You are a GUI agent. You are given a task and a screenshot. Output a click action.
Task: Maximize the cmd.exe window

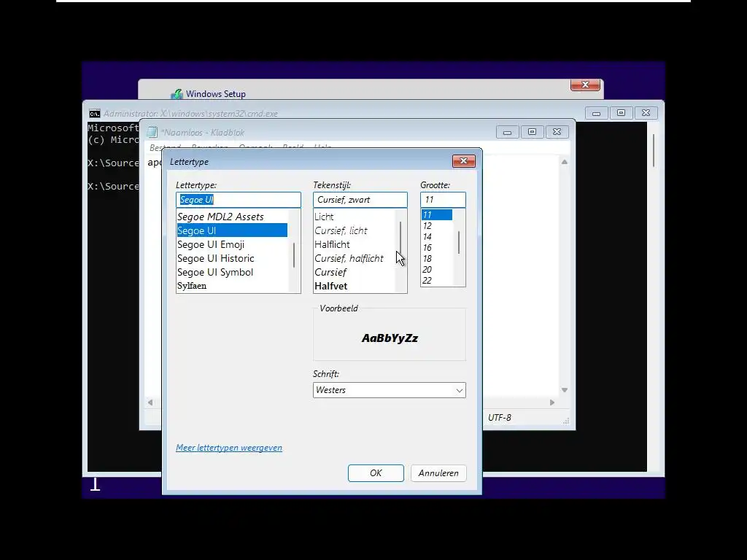pos(621,113)
